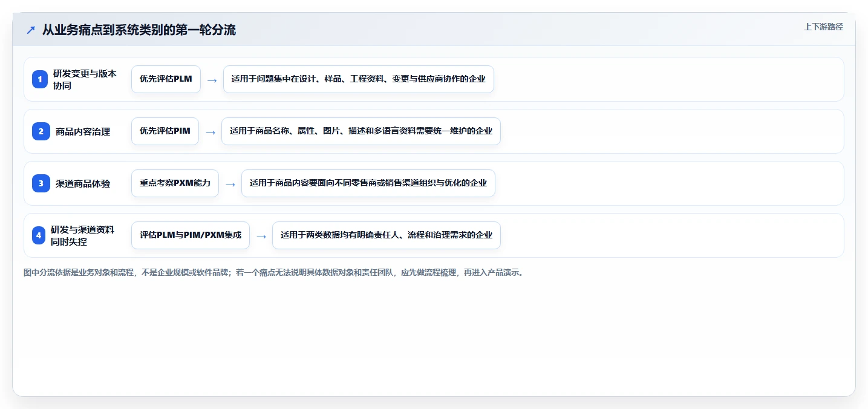This screenshot has width=868, height=409.
Task: Click the number 2 badge
Action: [x=41, y=131]
